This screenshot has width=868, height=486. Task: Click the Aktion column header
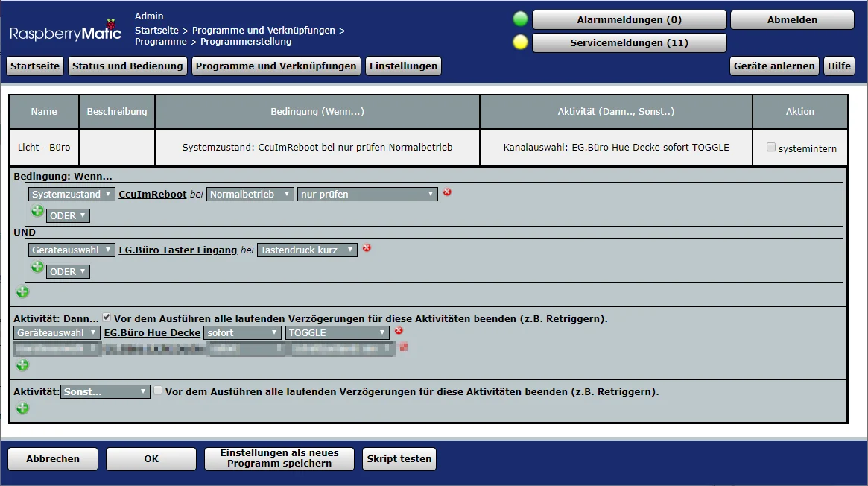click(800, 111)
